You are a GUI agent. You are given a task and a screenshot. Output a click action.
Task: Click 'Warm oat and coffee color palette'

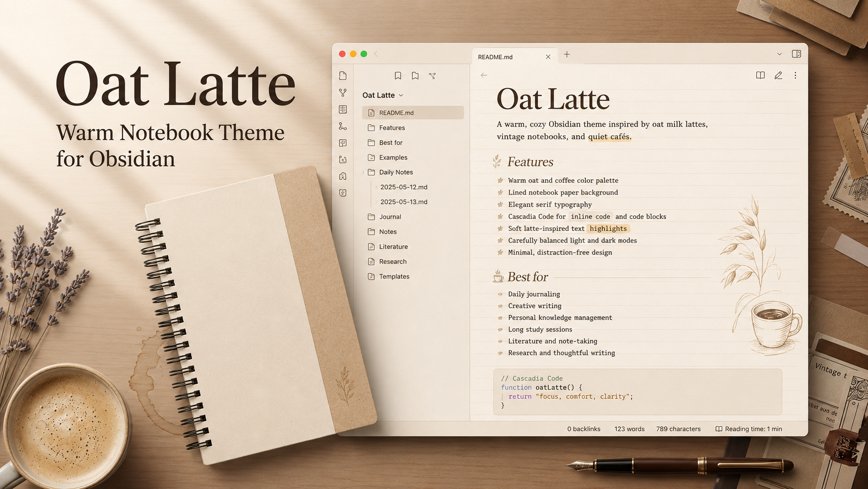tap(563, 180)
